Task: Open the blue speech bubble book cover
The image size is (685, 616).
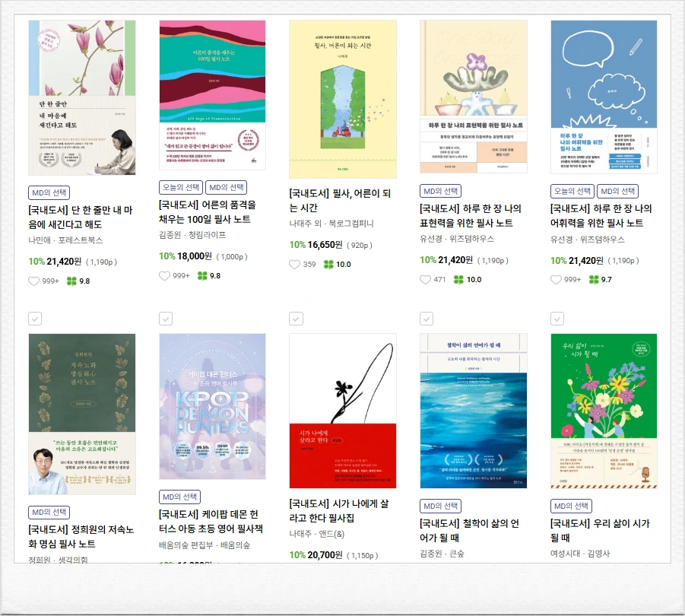Action: click(x=604, y=97)
